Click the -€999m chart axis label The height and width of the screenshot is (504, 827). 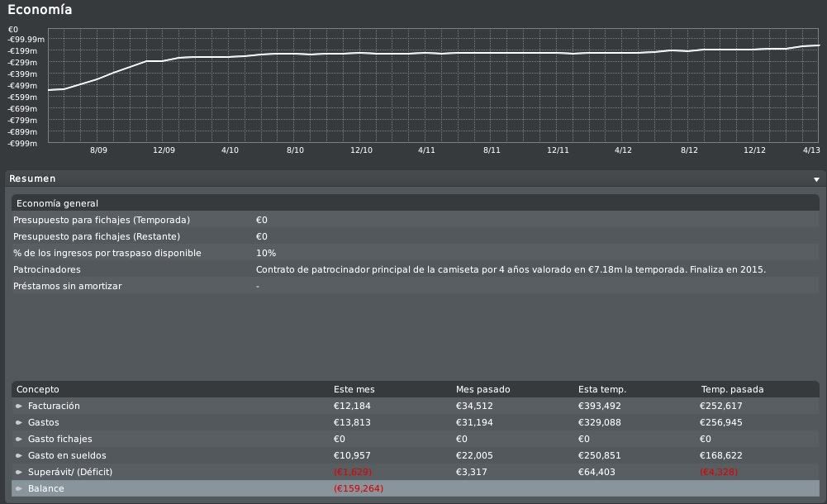point(22,144)
